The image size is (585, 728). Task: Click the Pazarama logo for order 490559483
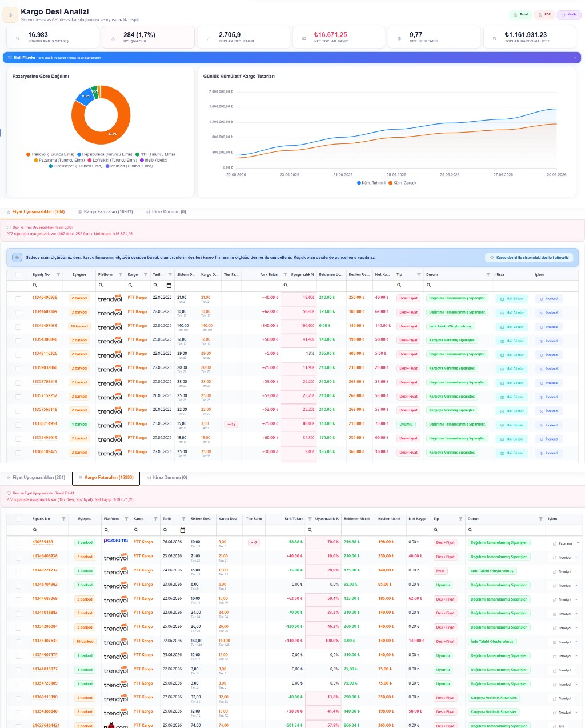(x=116, y=541)
